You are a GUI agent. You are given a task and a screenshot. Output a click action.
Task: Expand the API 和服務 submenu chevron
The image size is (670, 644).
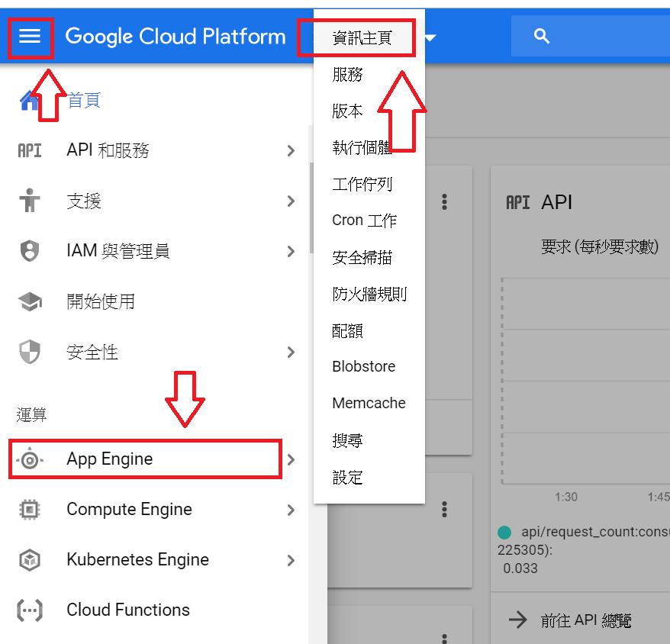pyautogui.click(x=291, y=150)
